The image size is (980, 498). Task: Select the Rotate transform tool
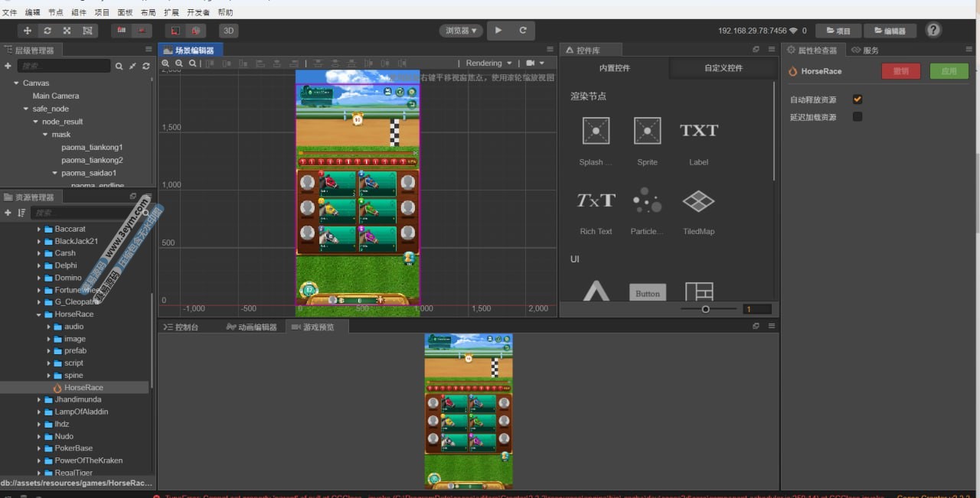pyautogui.click(x=47, y=31)
